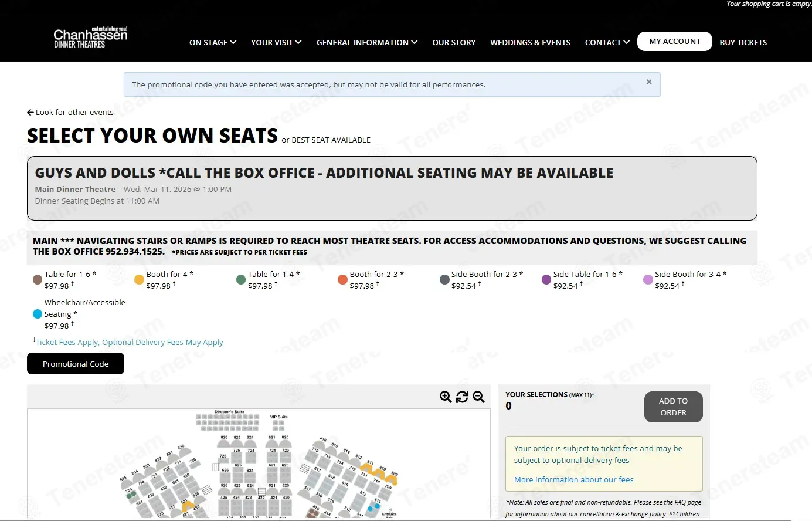Dismiss the promotional code accepted alert
The image size is (812, 521).
coord(649,82)
